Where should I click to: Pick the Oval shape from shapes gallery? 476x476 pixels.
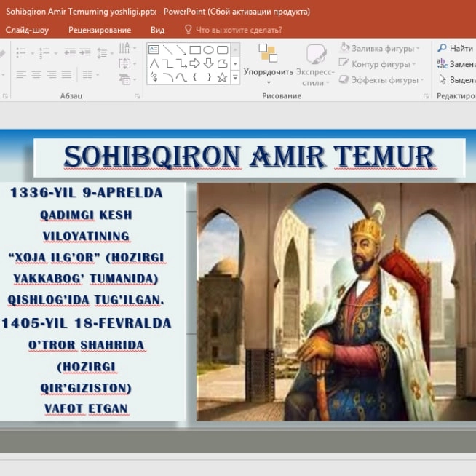208,49
